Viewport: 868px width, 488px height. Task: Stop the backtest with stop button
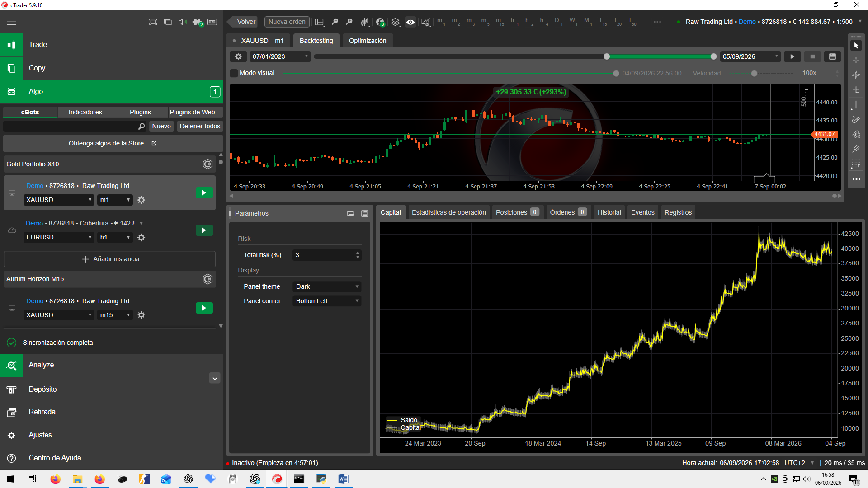(x=812, y=56)
